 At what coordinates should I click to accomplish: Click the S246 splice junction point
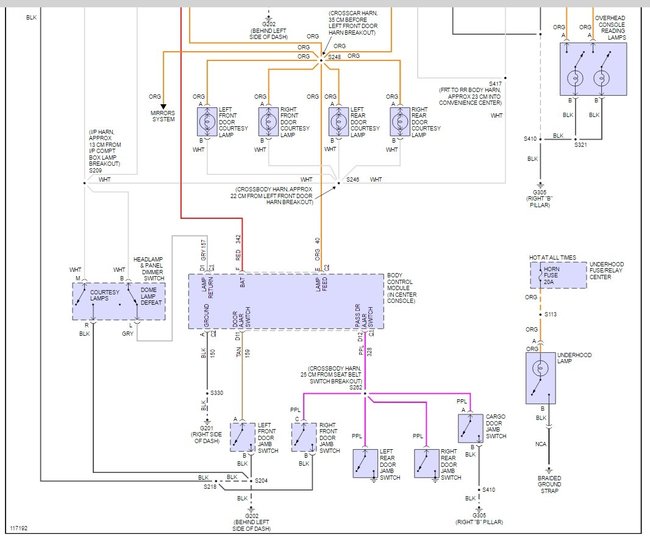(339, 183)
